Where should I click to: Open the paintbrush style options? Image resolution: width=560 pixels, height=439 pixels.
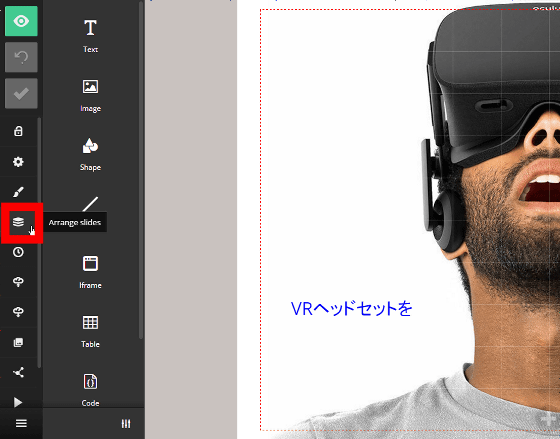point(18,192)
